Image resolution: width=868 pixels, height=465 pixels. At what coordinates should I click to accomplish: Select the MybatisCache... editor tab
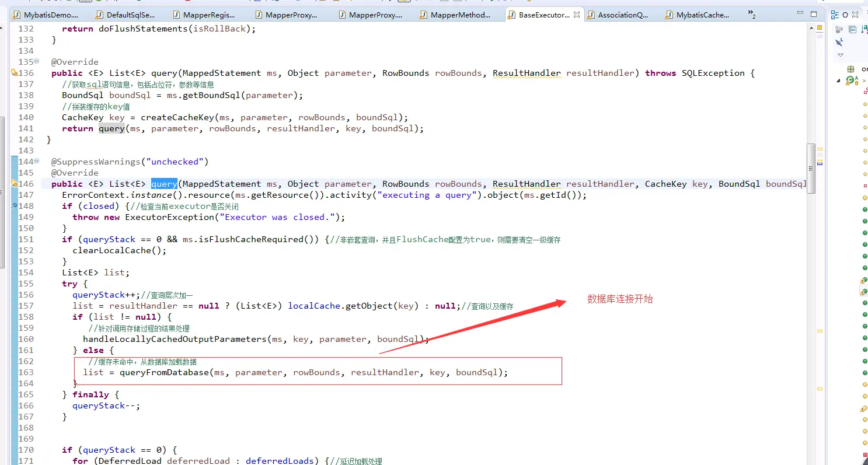pyautogui.click(x=698, y=15)
